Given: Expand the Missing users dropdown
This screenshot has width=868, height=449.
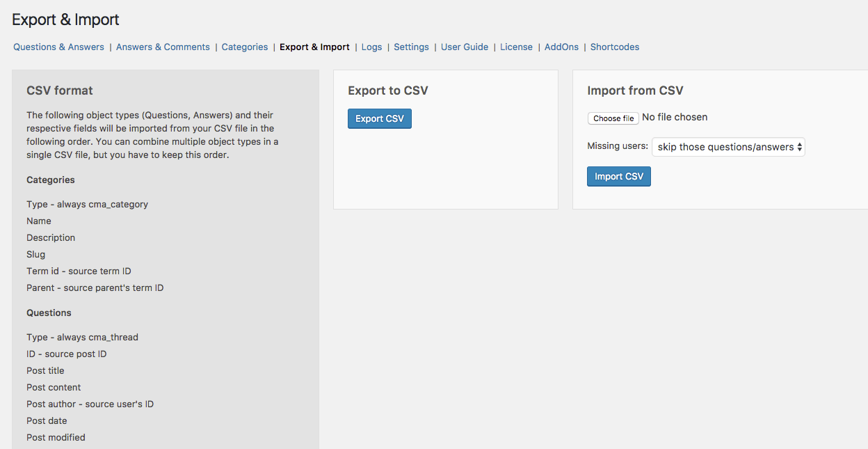Looking at the screenshot, I should click(728, 147).
